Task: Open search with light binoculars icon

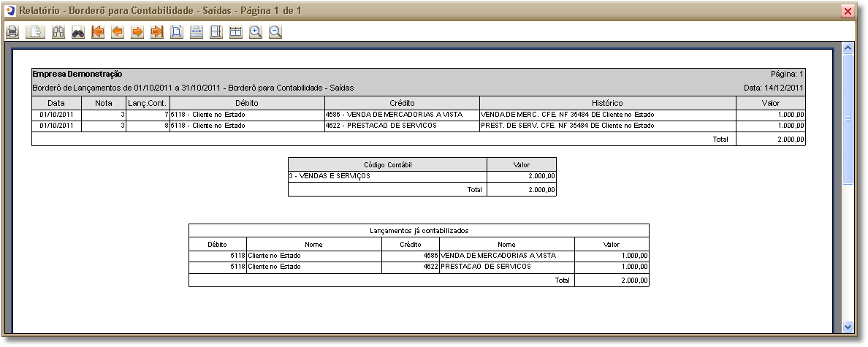Action: (58, 32)
